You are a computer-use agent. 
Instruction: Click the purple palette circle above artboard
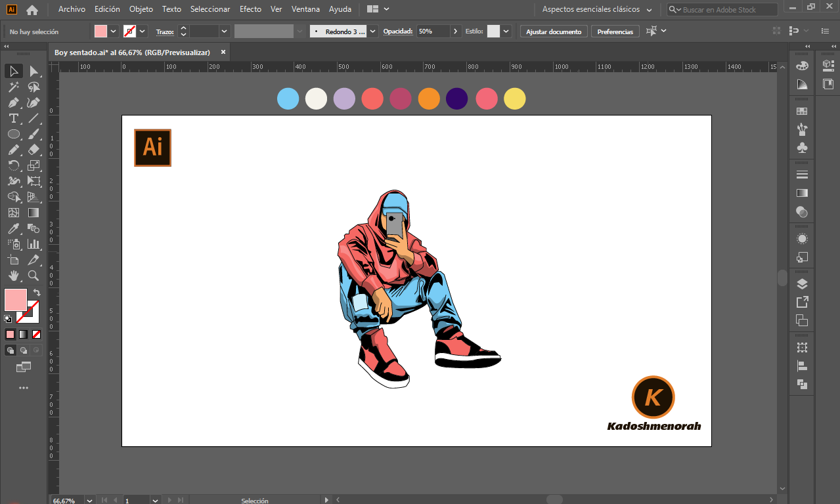tap(456, 98)
